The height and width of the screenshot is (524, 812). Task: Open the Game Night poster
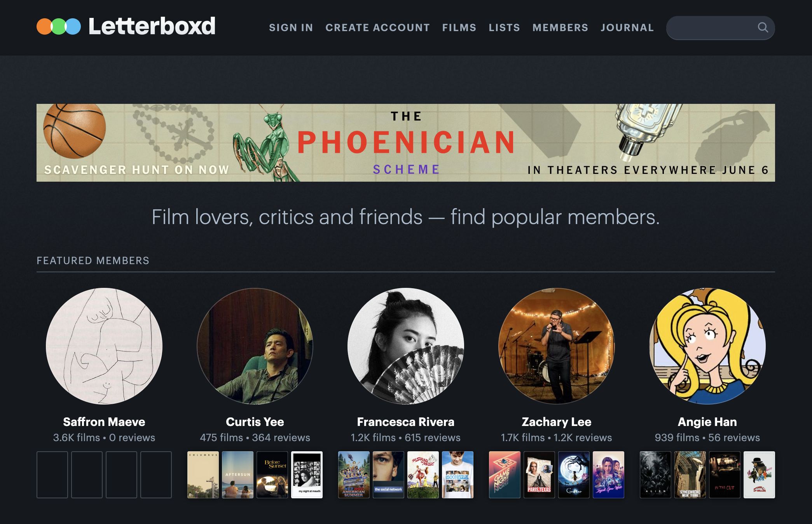tap(505, 475)
